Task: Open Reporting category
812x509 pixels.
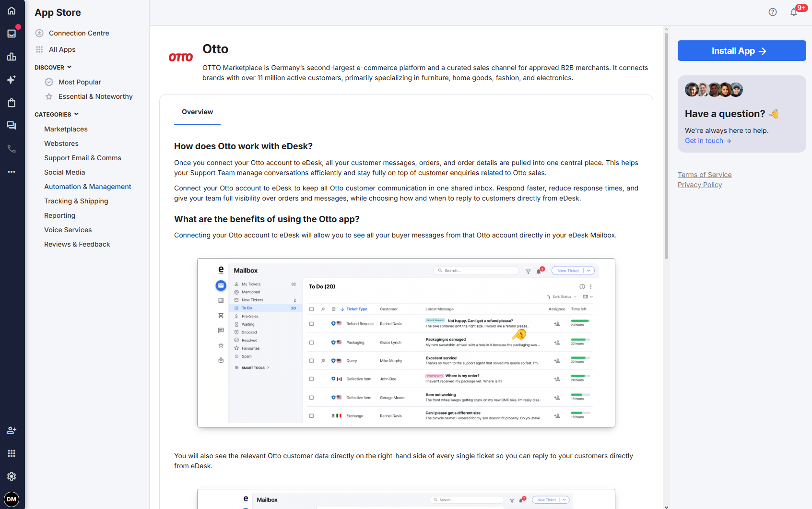Action: tap(59, 215)
